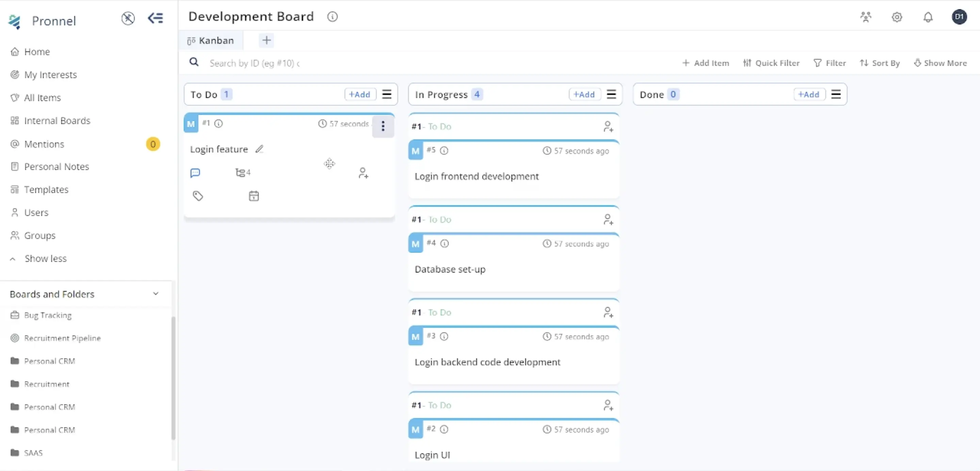This screenshot has width=980, height=471.
Task: Collapse sidebar menu with Show less
Action: point(45,258)
